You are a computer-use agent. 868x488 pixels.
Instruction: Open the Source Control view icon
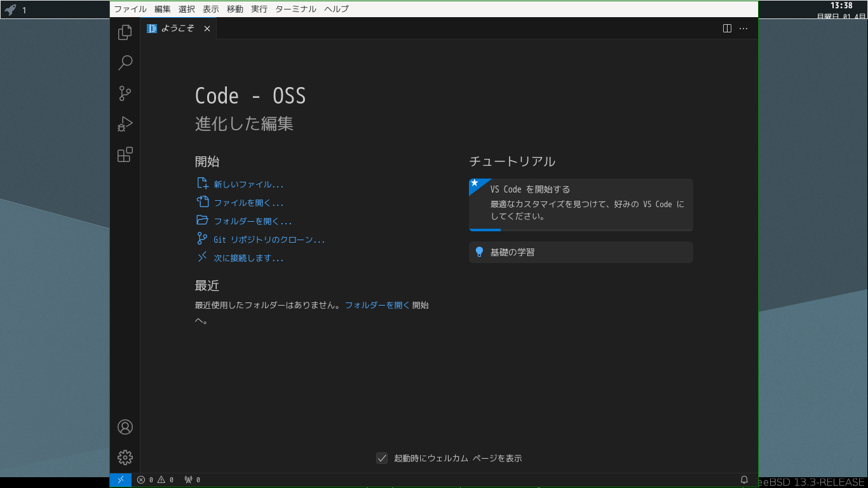125,93
